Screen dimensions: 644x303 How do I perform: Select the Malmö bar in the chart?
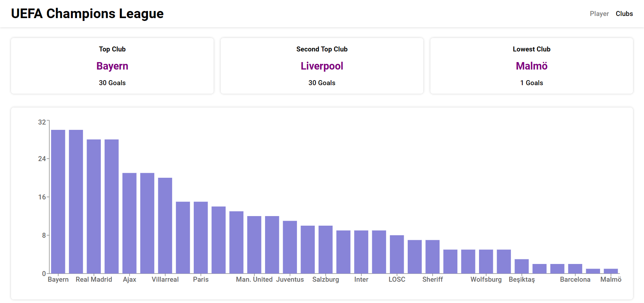click(611, 271)
